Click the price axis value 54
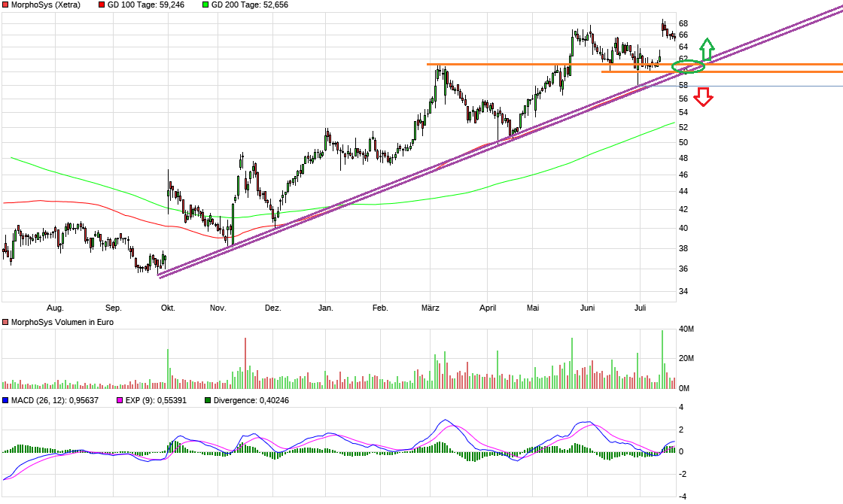The width and height of the screenshot is (843, 504). pos(683,112)
